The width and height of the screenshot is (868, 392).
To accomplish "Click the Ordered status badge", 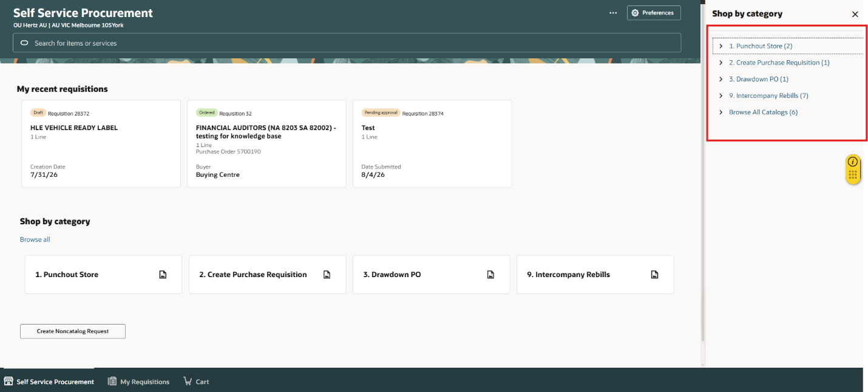I will [207, 112].
